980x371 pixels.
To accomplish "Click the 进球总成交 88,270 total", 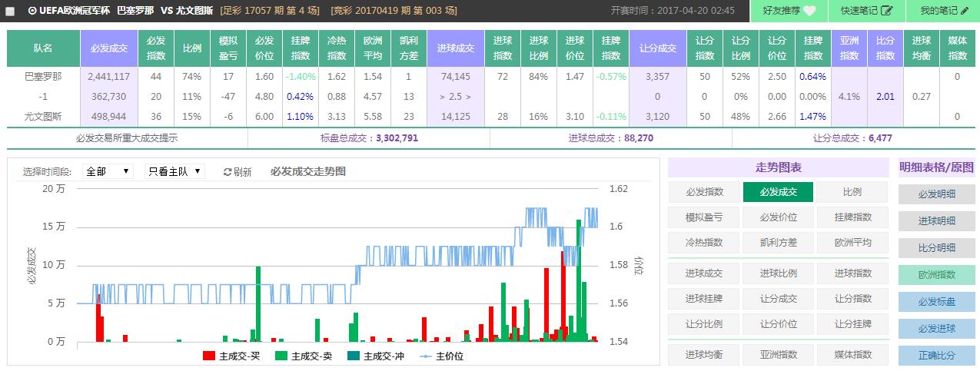I will click(x=611, y=138).
